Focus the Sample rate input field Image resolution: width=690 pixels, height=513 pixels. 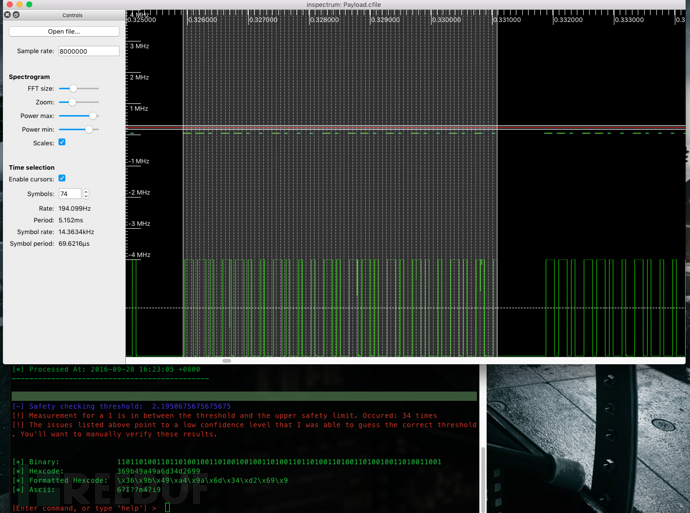tap(88, 51)
